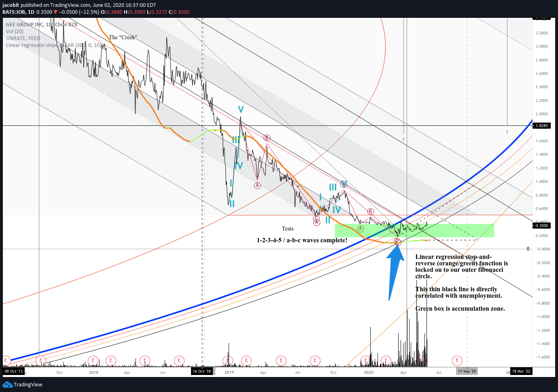Image resolution: width=558 pixels, height=392 pixels.
Task: Click the C:0.3500 close value in header
Action: [179, 12]
